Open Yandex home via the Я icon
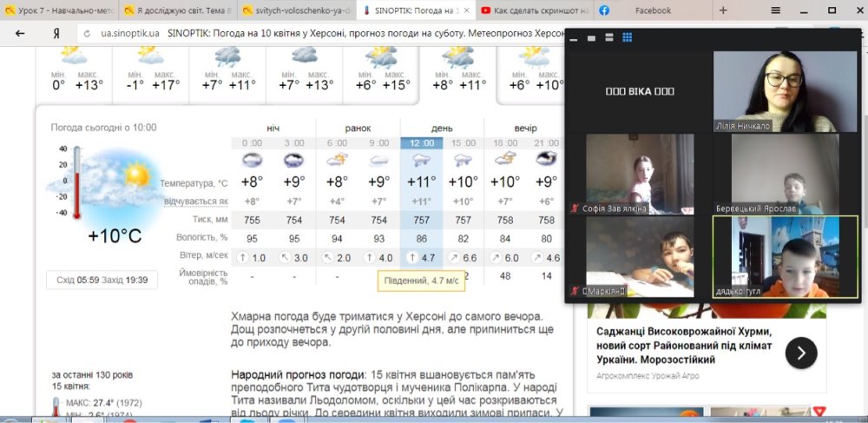Viewport: 868px width, 423px height. [56, 33]
